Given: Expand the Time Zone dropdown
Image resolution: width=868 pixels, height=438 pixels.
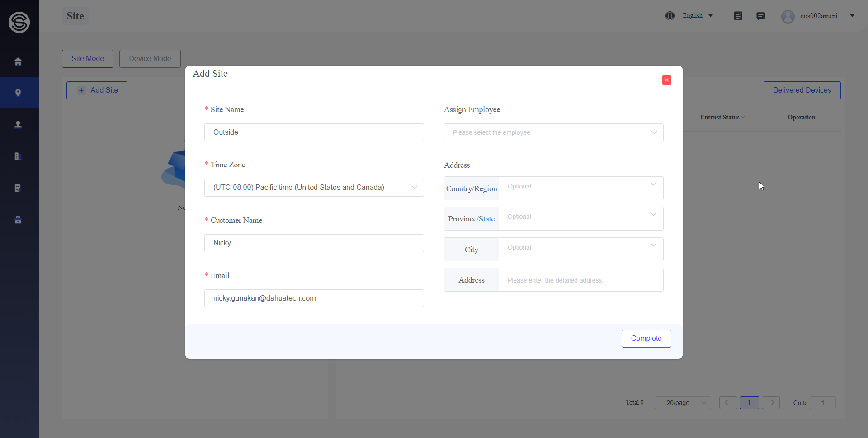Looking at the screenshot, I should click(x=314, y=188).
